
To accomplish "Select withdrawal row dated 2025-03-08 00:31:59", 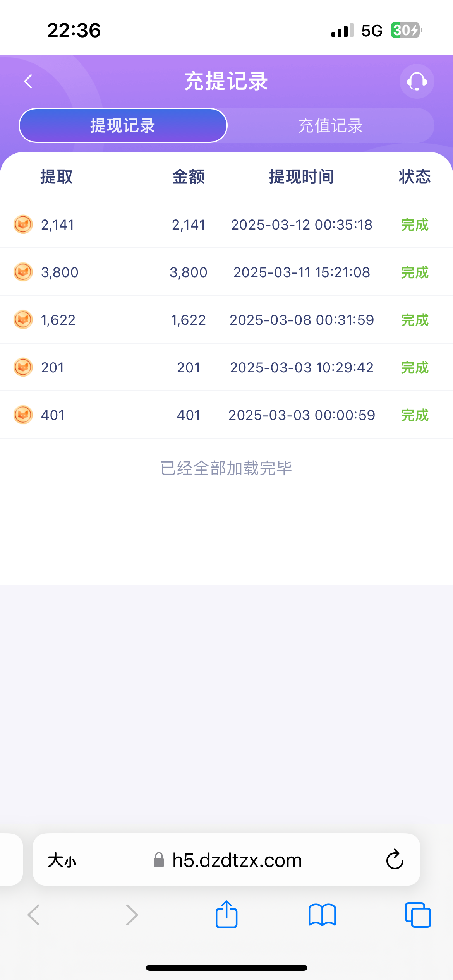I will [302, 320].
